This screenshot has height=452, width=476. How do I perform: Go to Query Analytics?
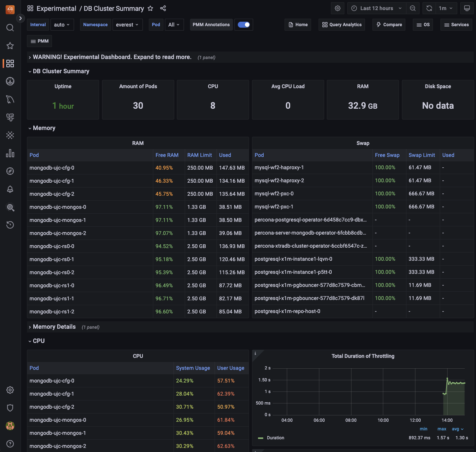point(342,25)
